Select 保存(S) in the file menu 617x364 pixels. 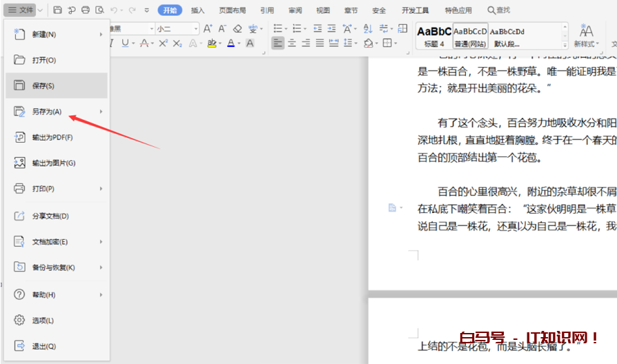pos(57,85)
